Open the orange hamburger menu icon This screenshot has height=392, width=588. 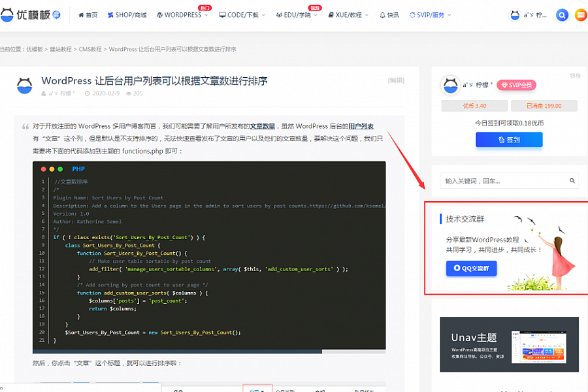click(x=581, y=15)
